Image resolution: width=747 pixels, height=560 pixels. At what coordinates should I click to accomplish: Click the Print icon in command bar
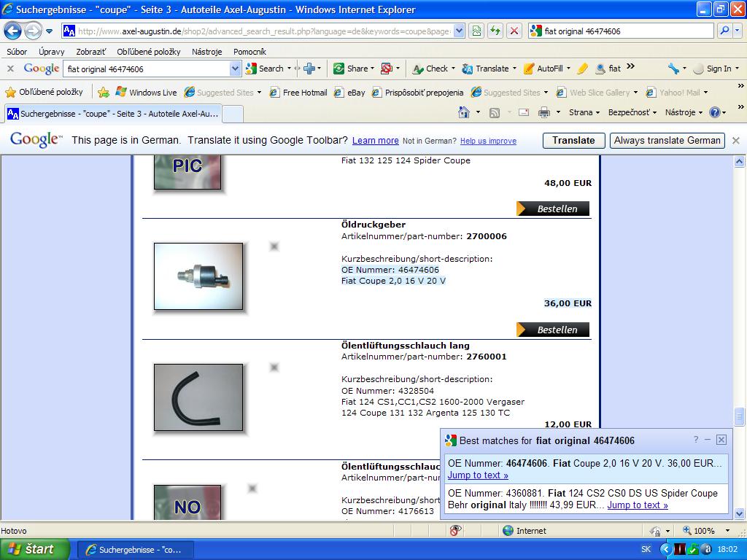(543, 112)
